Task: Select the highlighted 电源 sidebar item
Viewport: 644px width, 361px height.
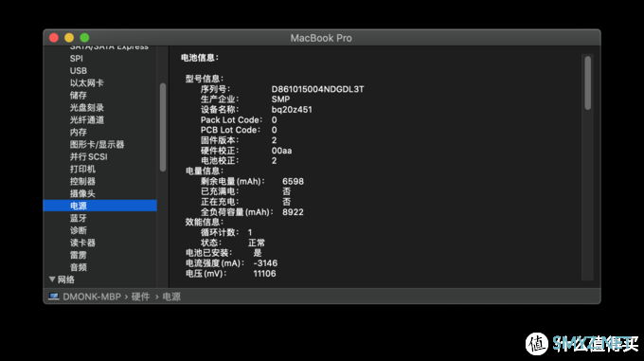Action: (99, 206)
